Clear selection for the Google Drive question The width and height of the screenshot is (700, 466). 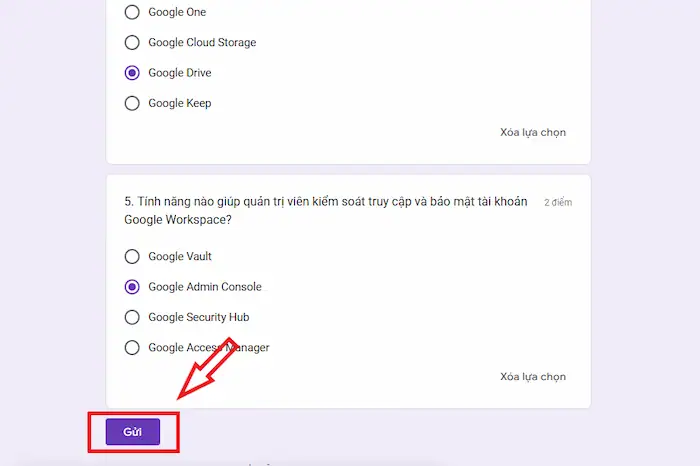coord(532,132)
